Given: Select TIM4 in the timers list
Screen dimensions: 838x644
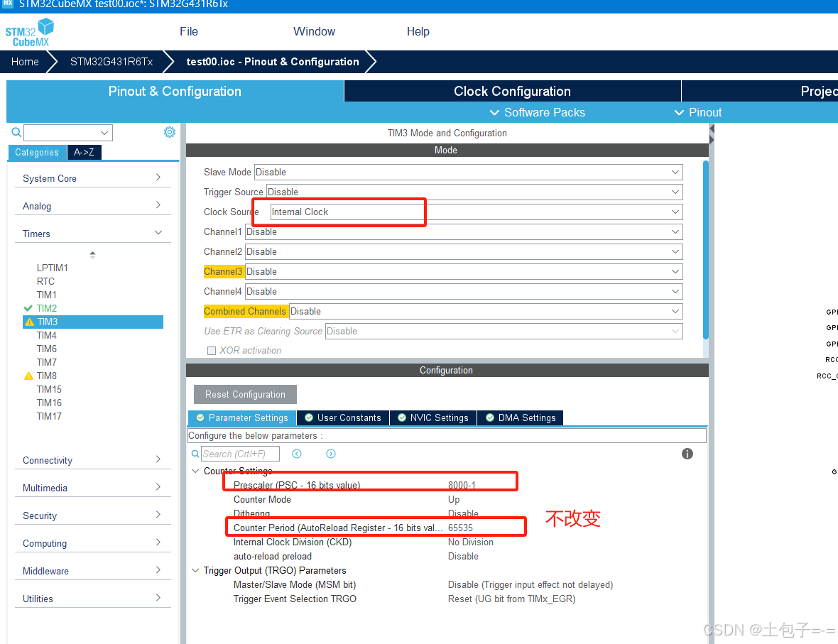Looking at the screenshot, I should tap(46, 336).
